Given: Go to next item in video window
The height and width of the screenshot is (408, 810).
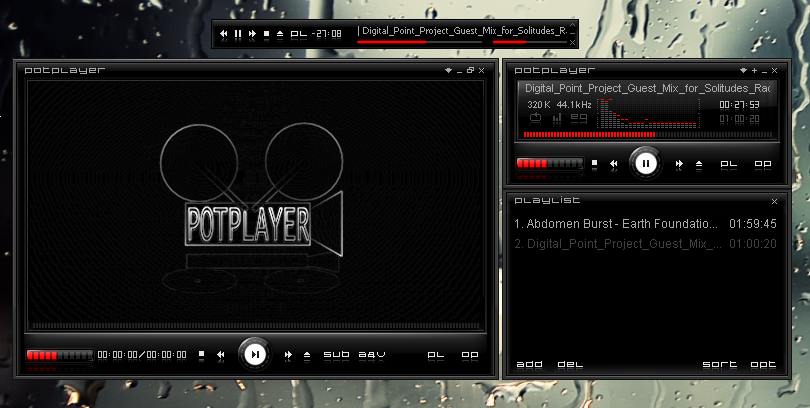Looking at the screenshot, I should pyautogui.click(x=288, y=354).
